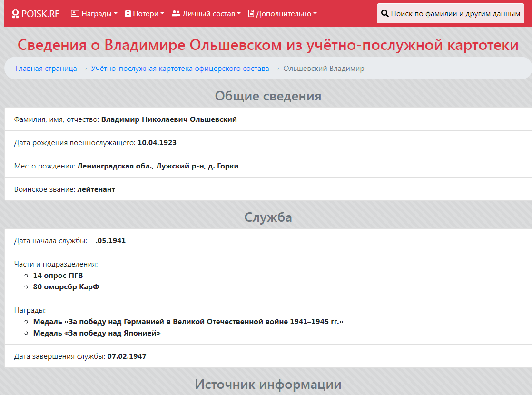532x395 pixels.
Task: Click the page title about Владимире Ольшевском
Action: click(x=268, y=45)
